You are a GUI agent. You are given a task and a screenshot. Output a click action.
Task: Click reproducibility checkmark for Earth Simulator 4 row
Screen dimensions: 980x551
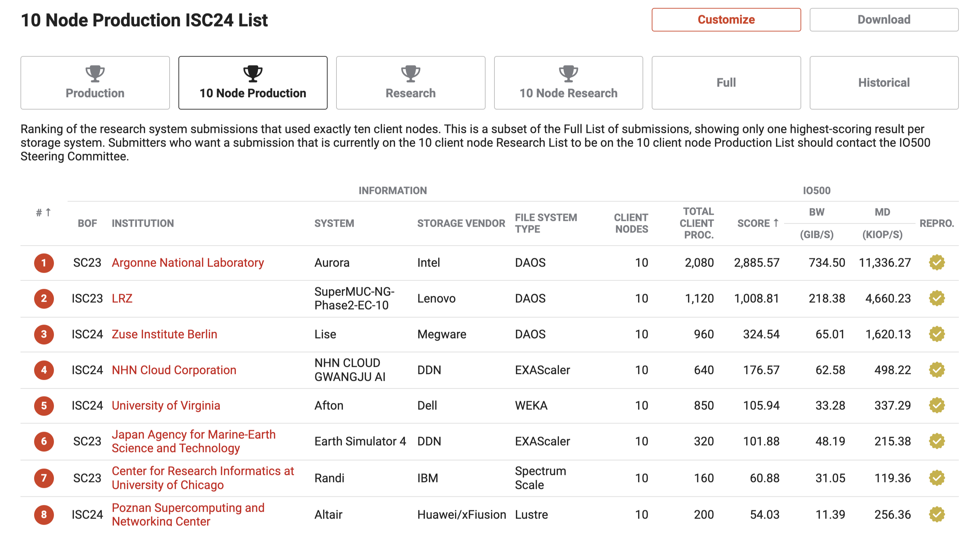(937, 441)
